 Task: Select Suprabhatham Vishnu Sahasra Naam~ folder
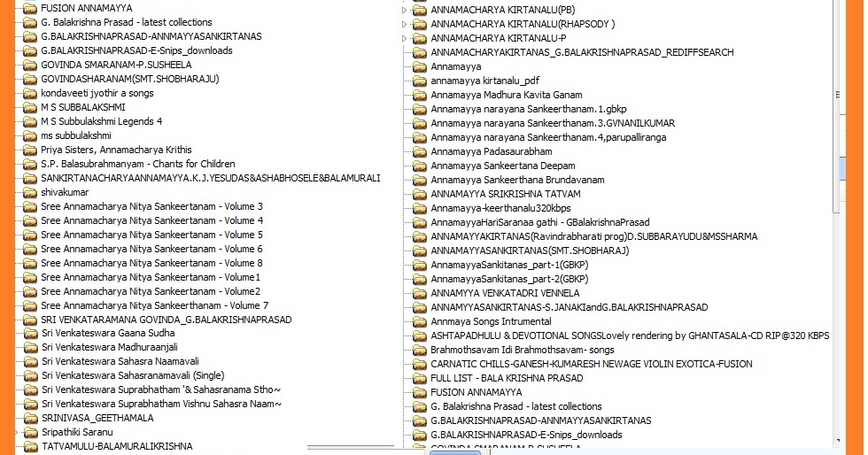[161, 404]
